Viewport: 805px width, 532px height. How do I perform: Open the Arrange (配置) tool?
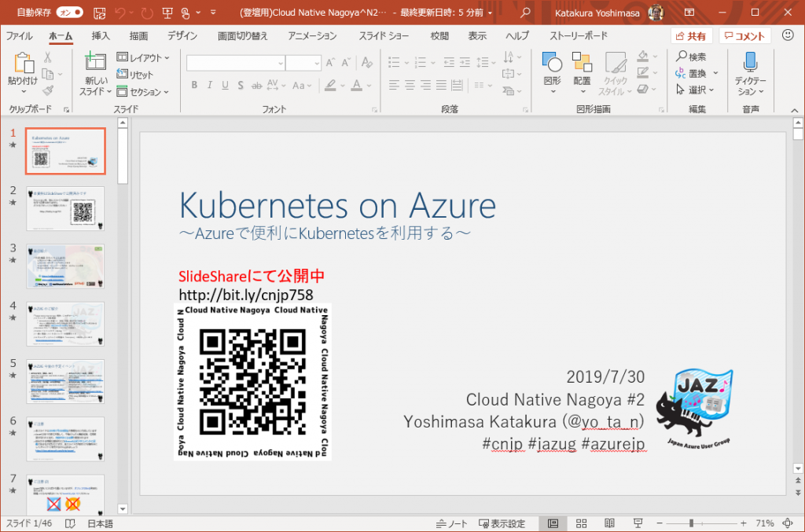pyautogui.click(x=583, y=62)
